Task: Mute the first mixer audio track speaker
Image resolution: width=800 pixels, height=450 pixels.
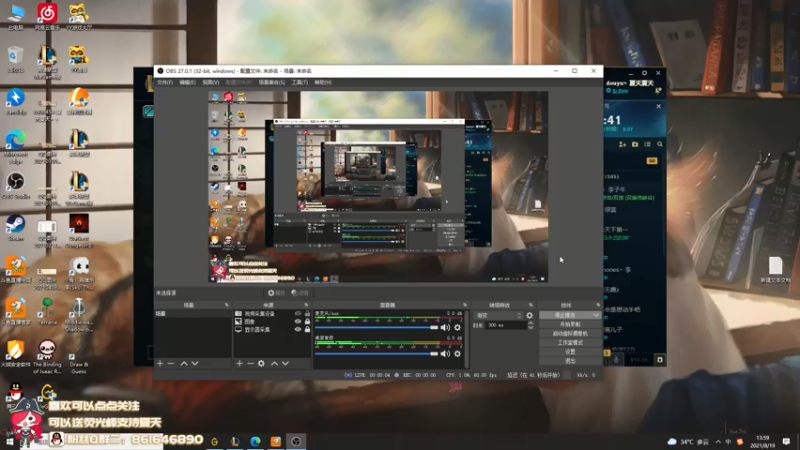Action: [x=445, y=328]
